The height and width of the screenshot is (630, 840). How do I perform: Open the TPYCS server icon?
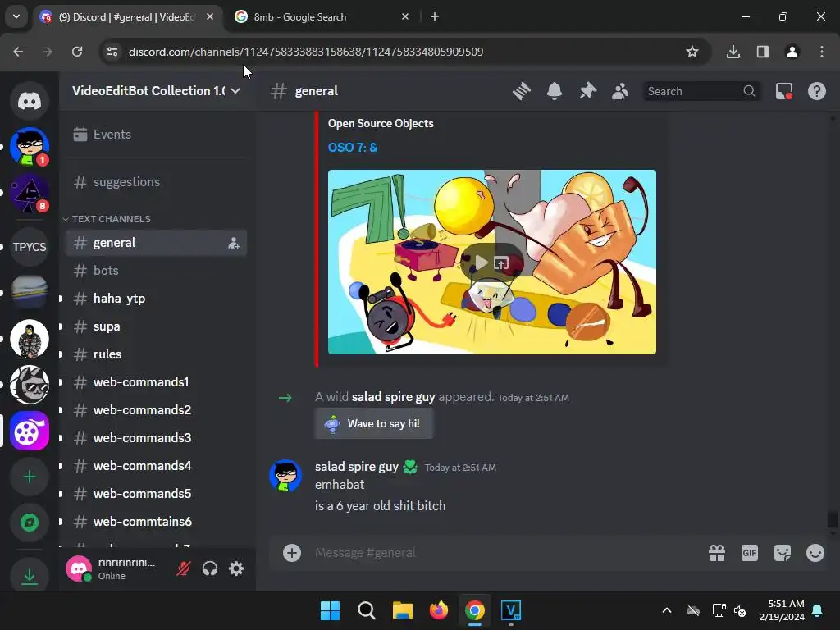click(30, 247)
